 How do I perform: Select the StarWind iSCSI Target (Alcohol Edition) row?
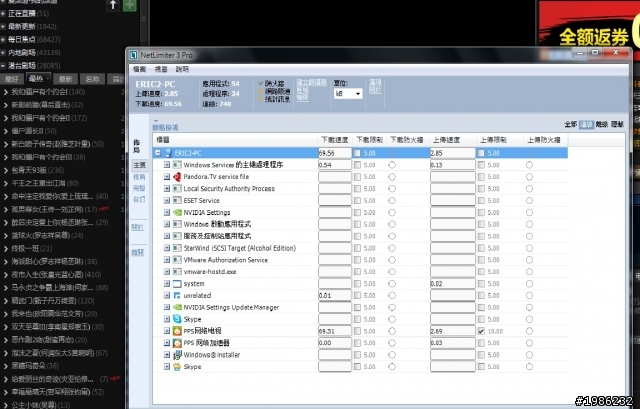click(240, 248)
